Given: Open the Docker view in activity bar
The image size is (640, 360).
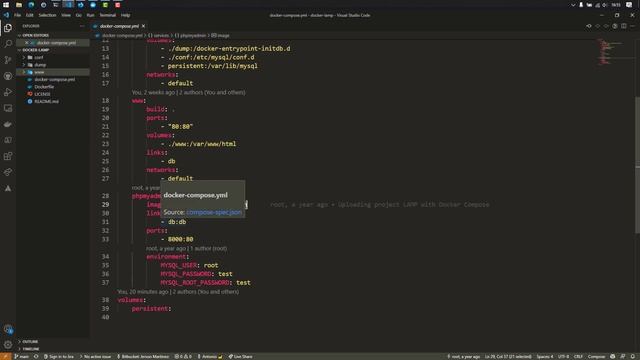Looking at the screenshot, I should click(x=8, y=124).
